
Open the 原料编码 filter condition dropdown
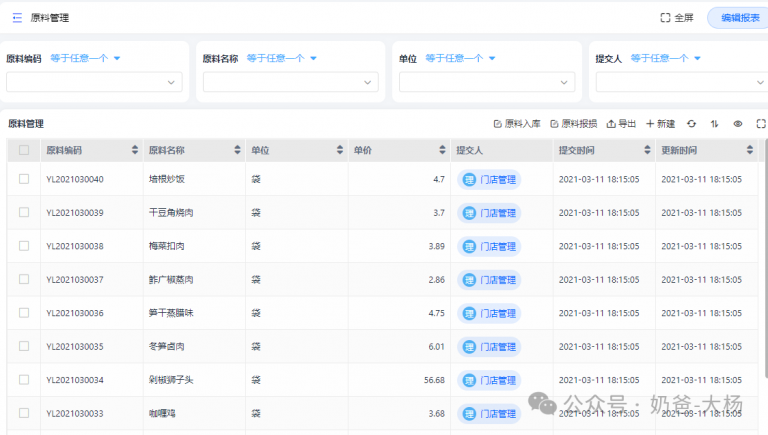tap(85, 59)
